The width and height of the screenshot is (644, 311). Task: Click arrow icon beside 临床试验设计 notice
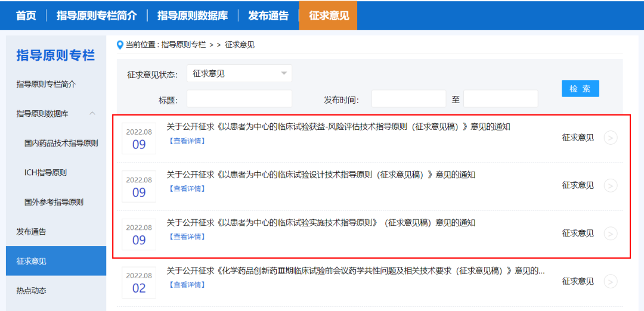pos(610,185)
